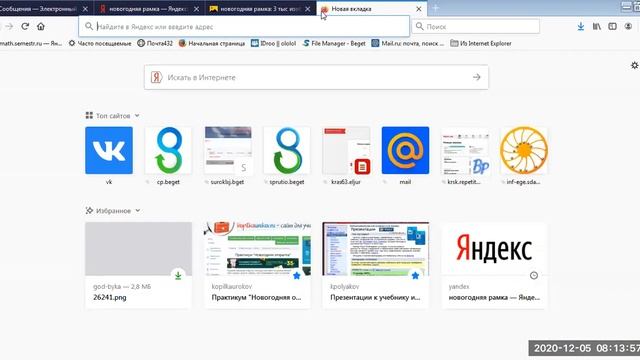
Task: Click history clock badge on Яндекс card
Action: 533,276
